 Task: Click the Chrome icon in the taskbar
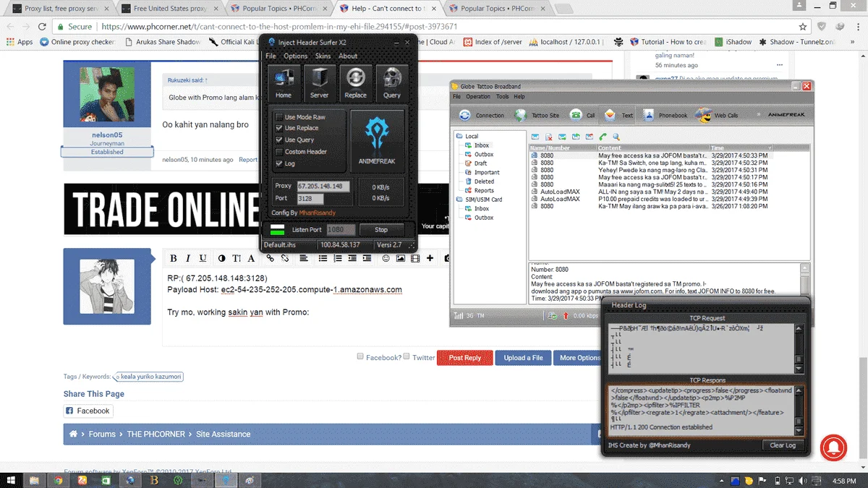pyautogui.click(x=57, y=479)
